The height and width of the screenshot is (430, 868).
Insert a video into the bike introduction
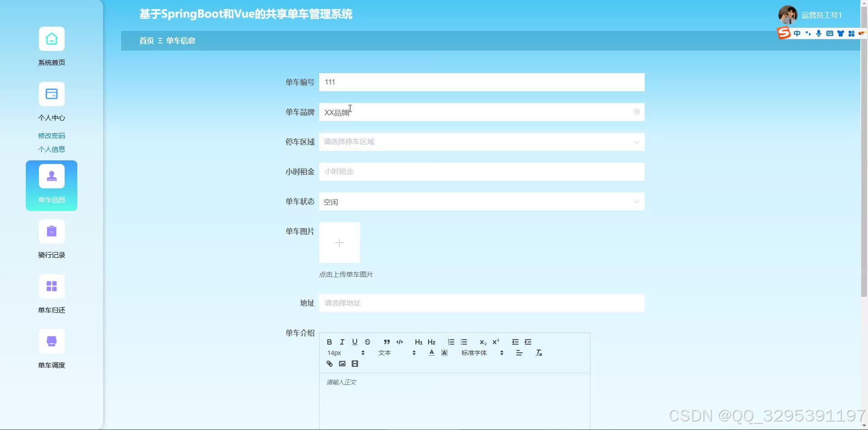tap(355, 364)
